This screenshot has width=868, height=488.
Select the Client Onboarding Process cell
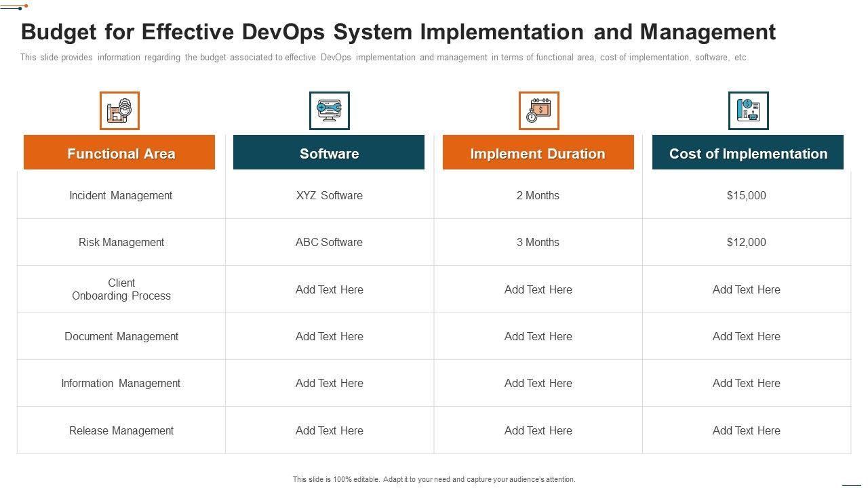[x=121, y=289]
